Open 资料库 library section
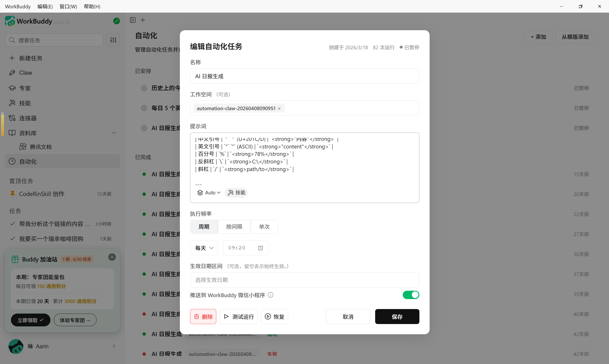This screenshot has width=609, height=364. (x=62, y=133)
